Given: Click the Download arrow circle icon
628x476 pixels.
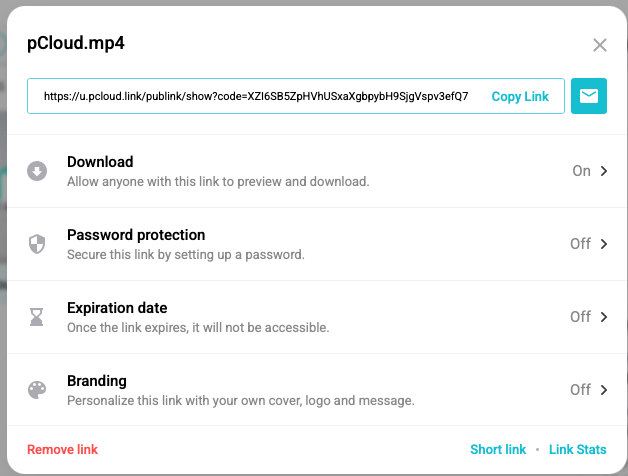Looking at the screenshot, I should [37, 171].
